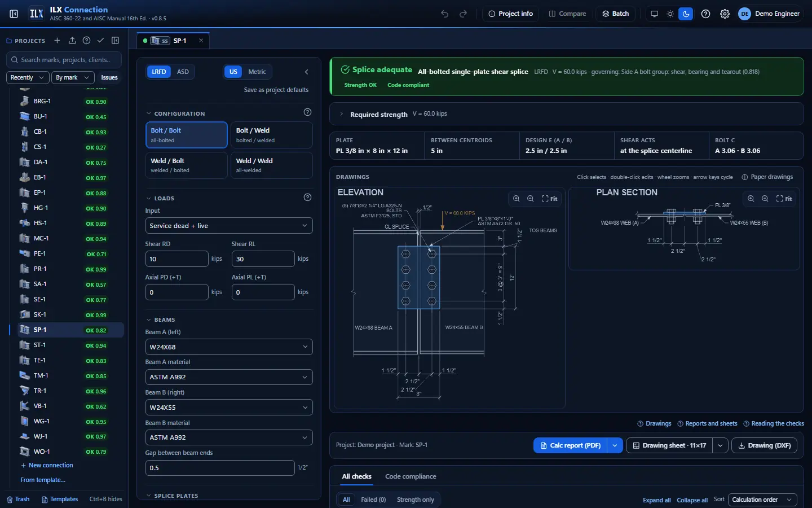Switch to Code compliance tab
The image size is (812, 508).
411,476
